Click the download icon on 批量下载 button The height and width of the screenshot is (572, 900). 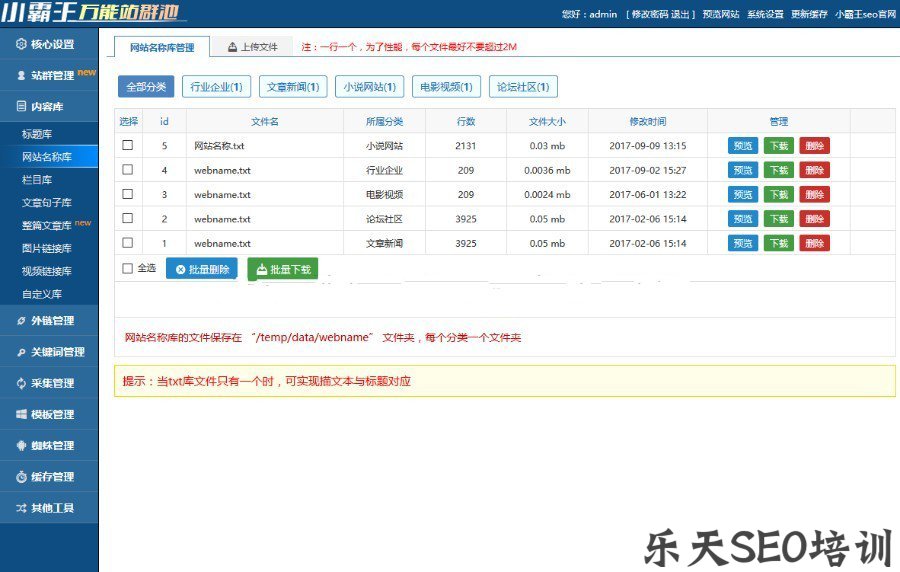click(262, 269)
